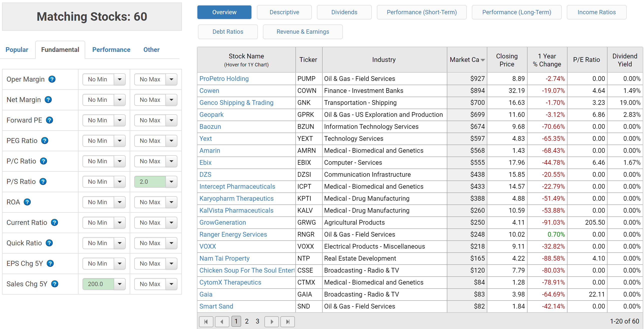
Task: Open Intercept Pharmaceuticals stock link
Action: (x=237, y=187)
